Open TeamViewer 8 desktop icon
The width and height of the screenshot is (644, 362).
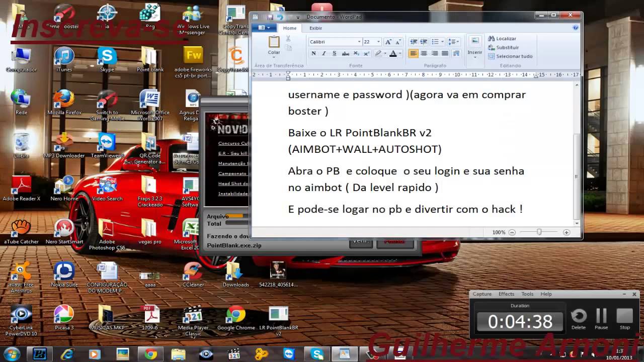point(107,146)
